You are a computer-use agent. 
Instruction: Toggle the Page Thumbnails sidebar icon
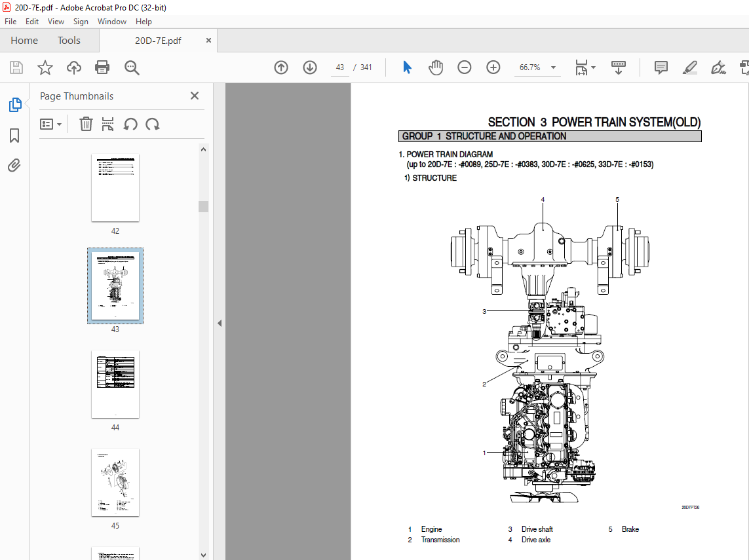[14, 105]
